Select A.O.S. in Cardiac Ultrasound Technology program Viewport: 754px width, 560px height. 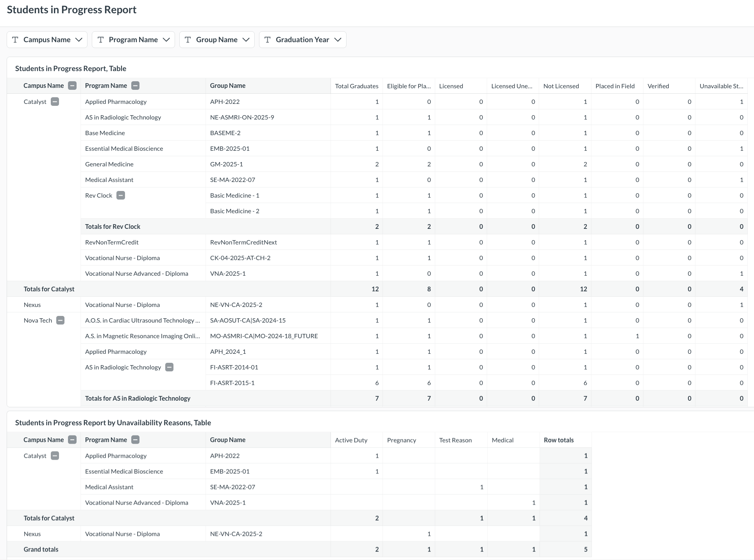point(143,320)
